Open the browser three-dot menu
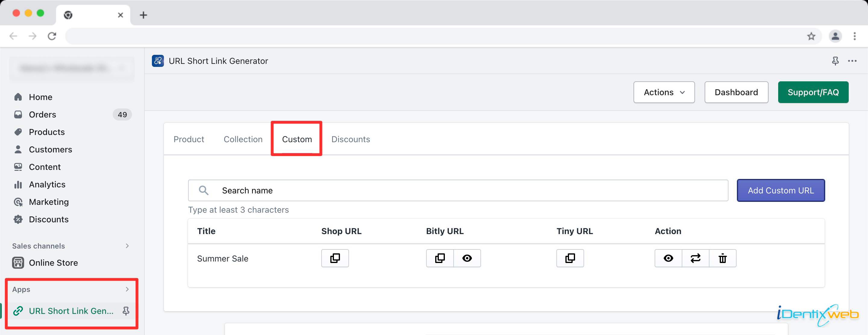868x335 pixels. [854, 36]
